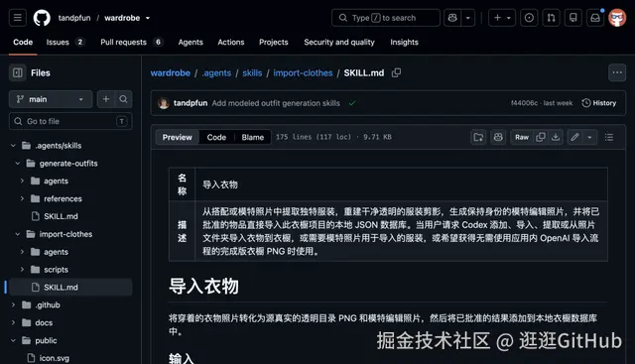
Task: Click the Go to file input
Action: [70, 121]
